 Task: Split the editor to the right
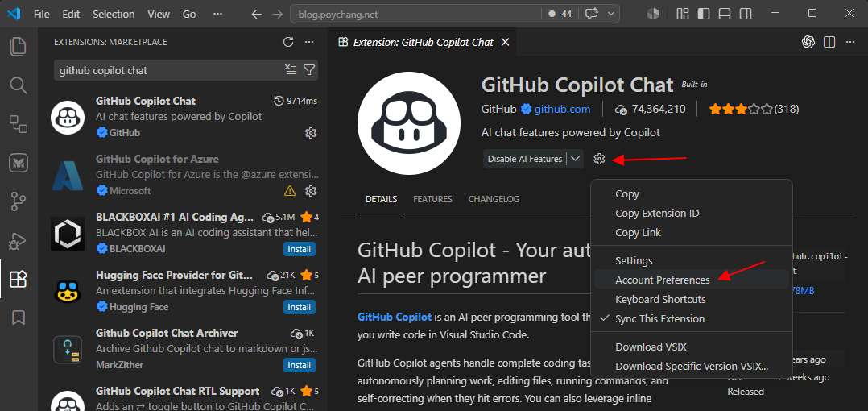[x=829, y=42]
